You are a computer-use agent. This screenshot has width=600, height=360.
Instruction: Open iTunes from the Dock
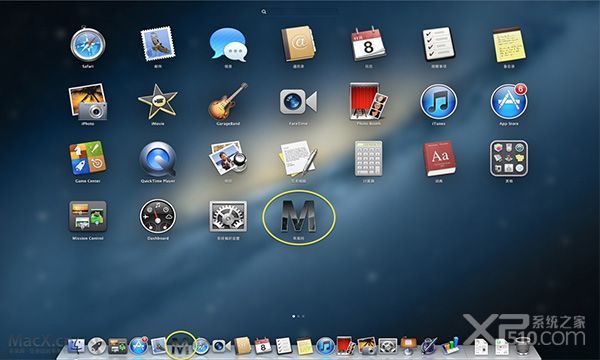click(x=326, y=346)
